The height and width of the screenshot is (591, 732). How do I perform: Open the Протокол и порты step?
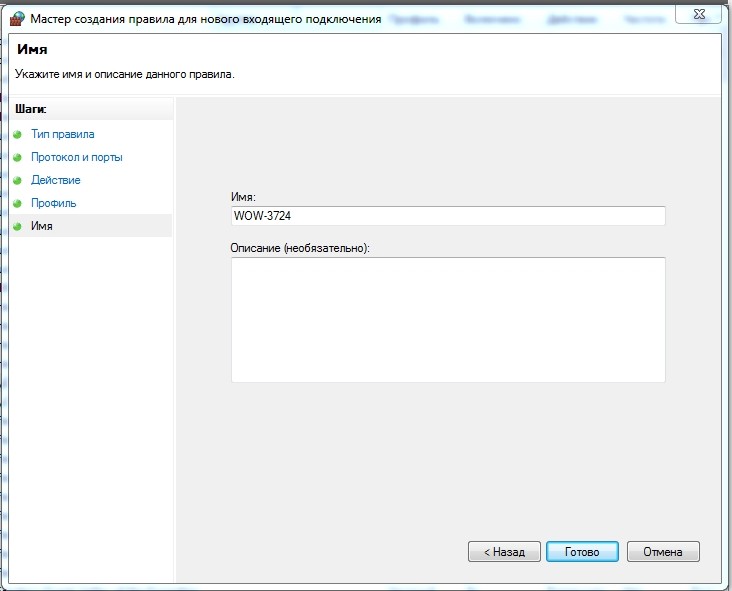pos(77,158)
